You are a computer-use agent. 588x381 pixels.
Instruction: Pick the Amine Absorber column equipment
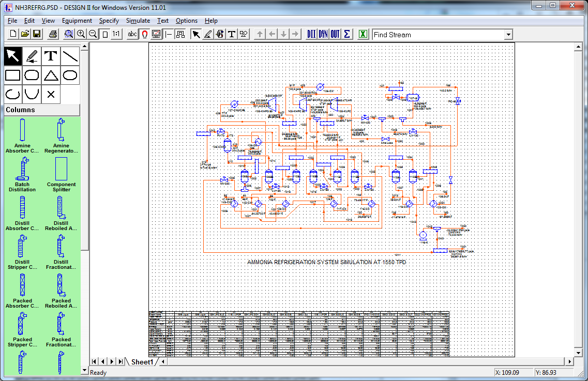(x=22, y=136)
